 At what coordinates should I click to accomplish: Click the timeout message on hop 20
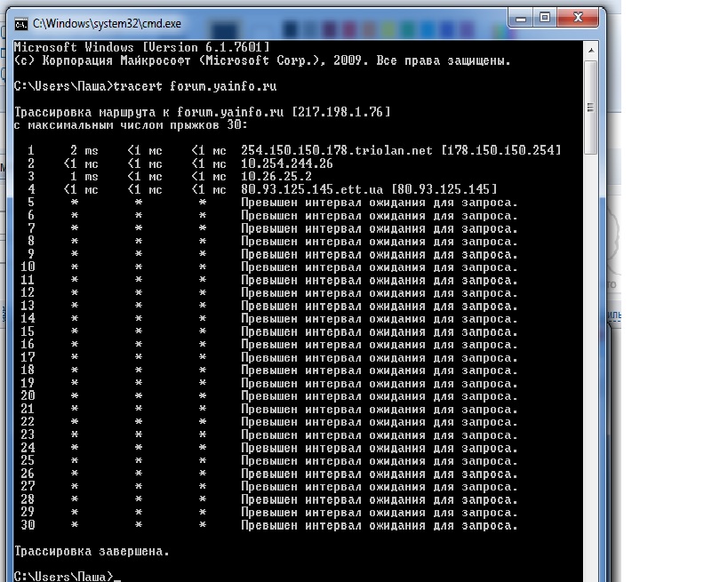pyautogui.click(x=379, y=396)
